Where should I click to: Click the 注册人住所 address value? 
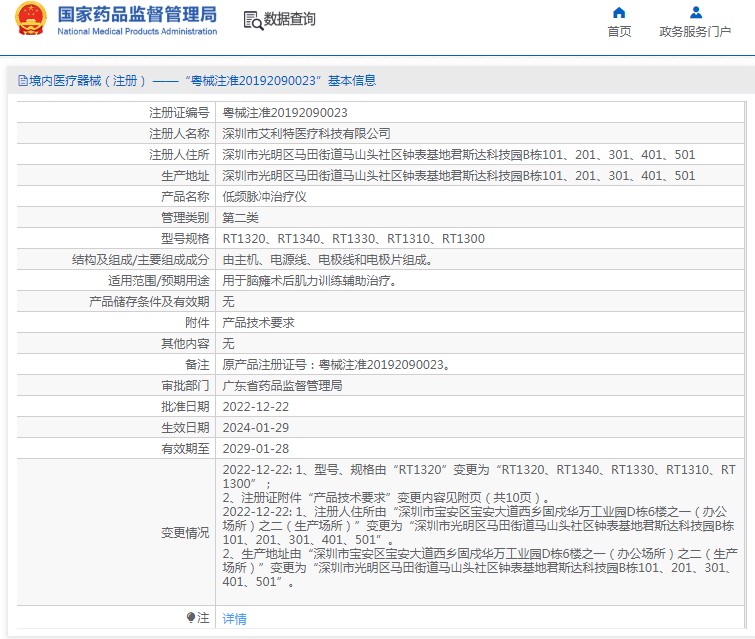[x=459, y=155]
